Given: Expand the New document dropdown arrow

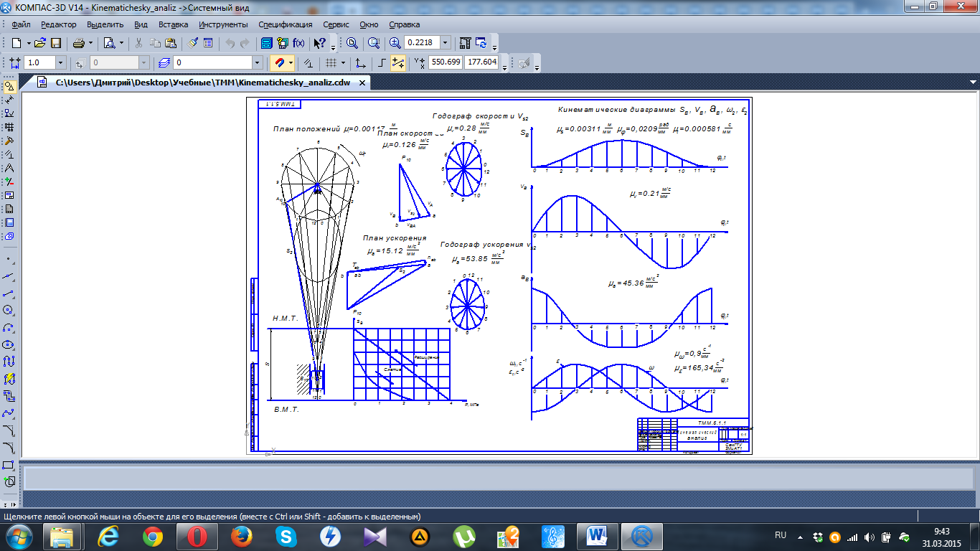Looking at the screenshot, I should pyautogui.click(x=29, y=43).
